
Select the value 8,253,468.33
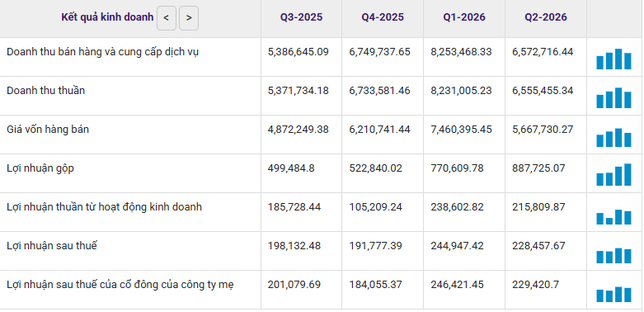[x=461, y=52]
